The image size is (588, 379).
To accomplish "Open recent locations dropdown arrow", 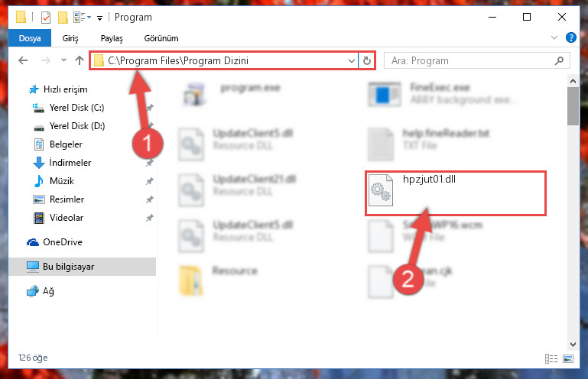I will pos(63,60).
